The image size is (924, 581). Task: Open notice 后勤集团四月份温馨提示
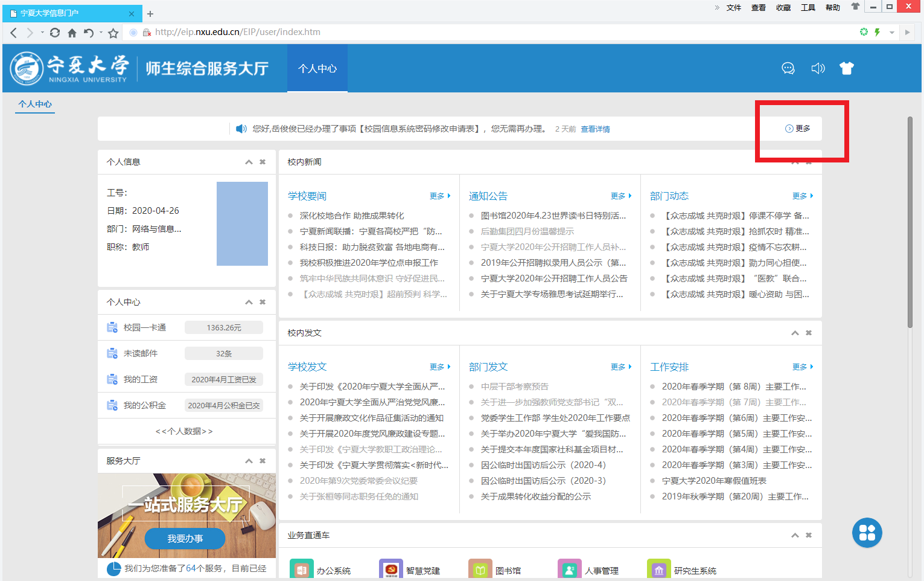(527, 231)
